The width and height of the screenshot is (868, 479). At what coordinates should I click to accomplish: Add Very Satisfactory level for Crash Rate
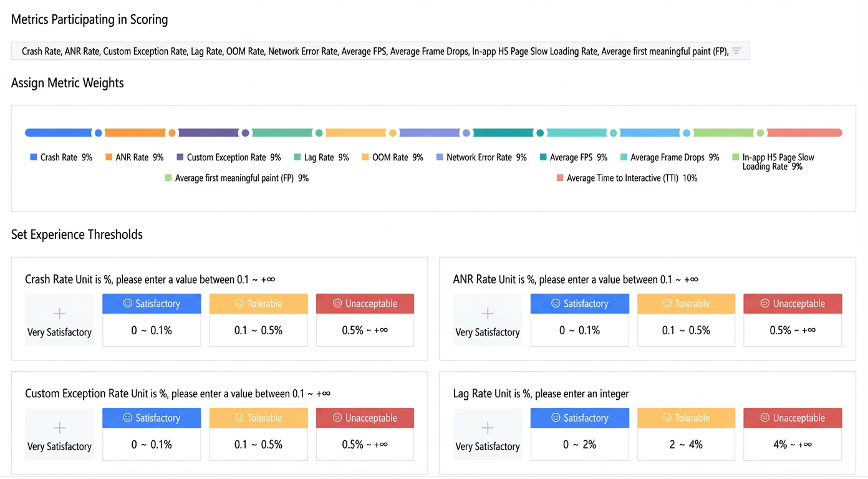coord(59,320)
